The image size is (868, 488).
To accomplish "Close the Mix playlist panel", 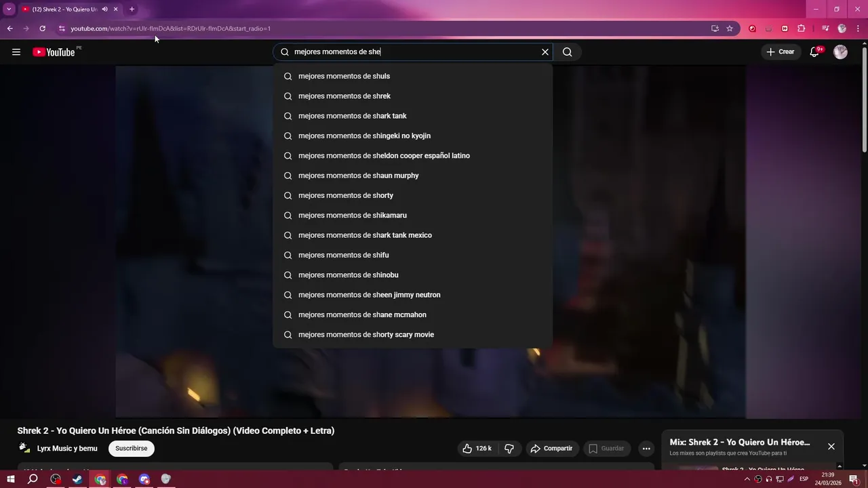I will [x=831, y=447].
